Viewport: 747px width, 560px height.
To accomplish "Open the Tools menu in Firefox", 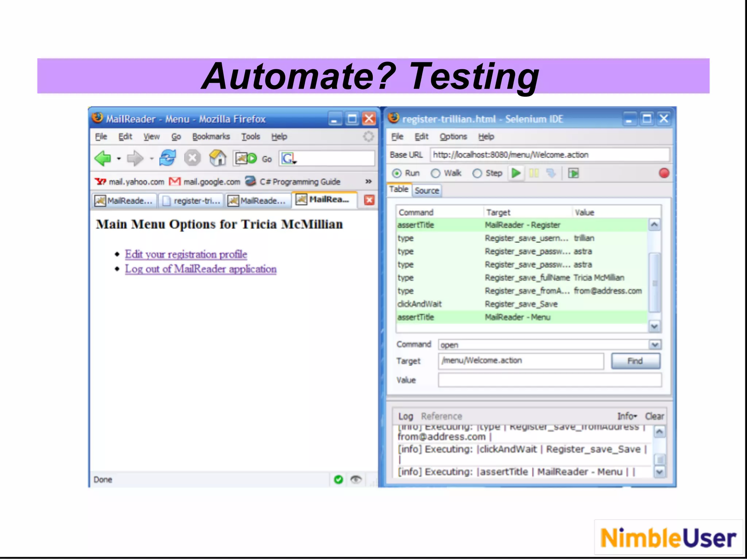I will [x=251, y=137].
